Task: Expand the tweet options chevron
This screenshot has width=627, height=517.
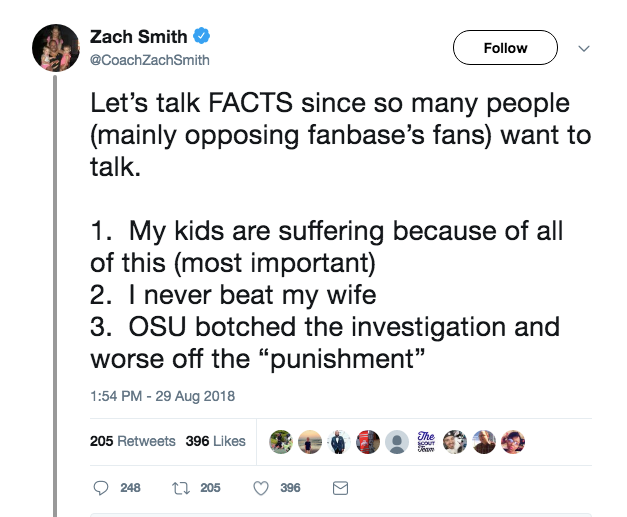Action: 585,48
